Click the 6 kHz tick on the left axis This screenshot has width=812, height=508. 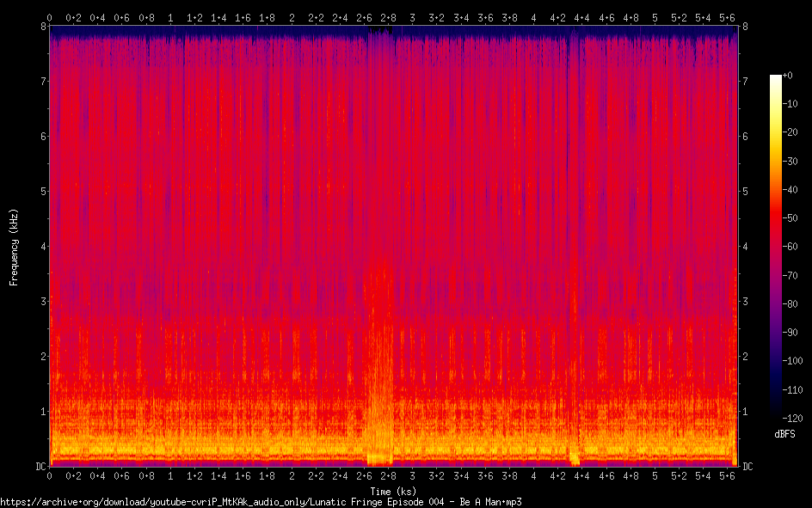click(x=40, y=137)
